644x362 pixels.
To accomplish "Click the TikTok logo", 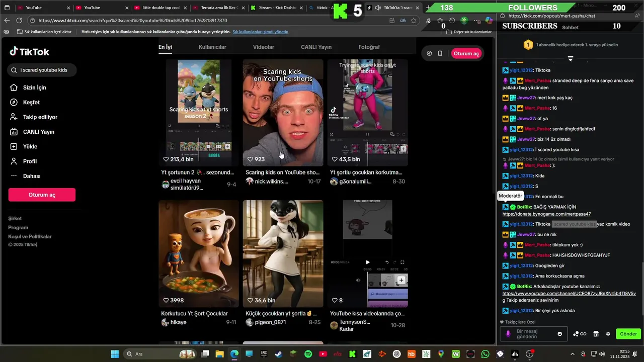I will coord(29,52).
